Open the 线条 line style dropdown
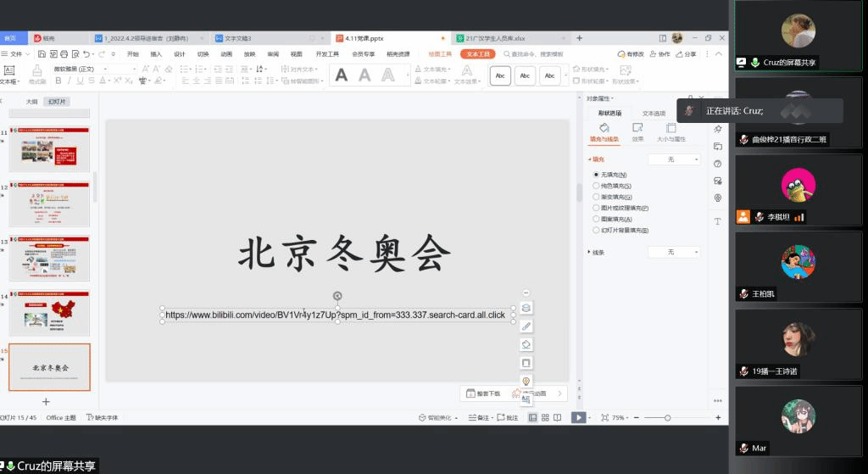The image size is (868, 474). tap(675, 252)
